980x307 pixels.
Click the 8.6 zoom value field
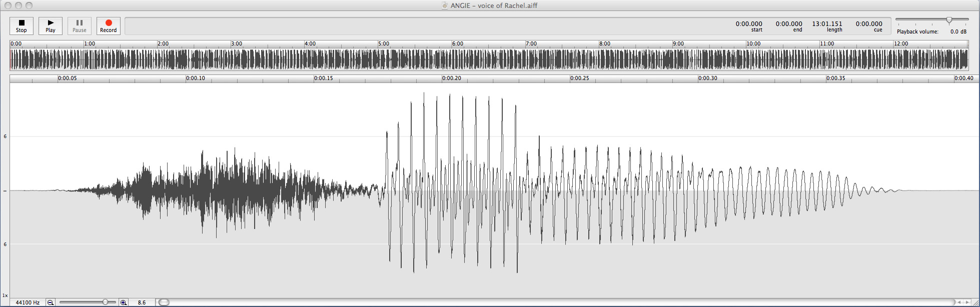pos(142,302)
